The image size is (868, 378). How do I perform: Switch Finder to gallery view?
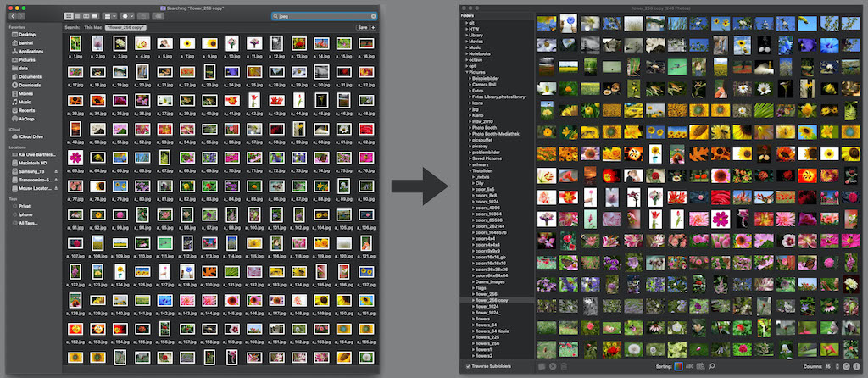point(95,17)
